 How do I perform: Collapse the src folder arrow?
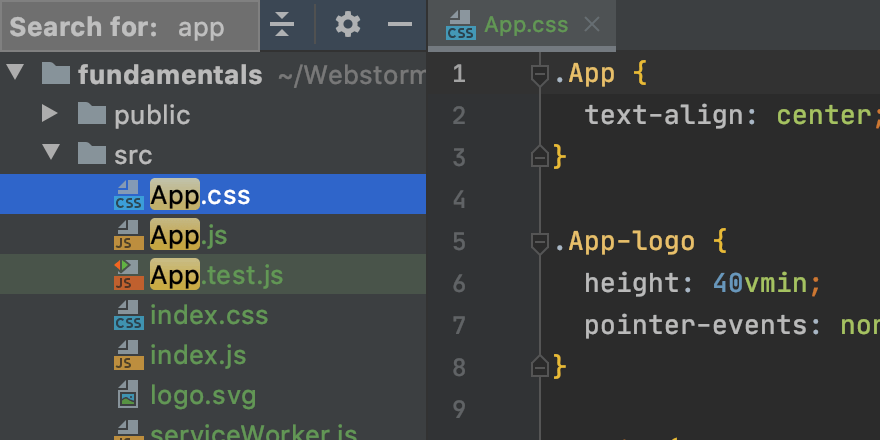coord(50,155)
